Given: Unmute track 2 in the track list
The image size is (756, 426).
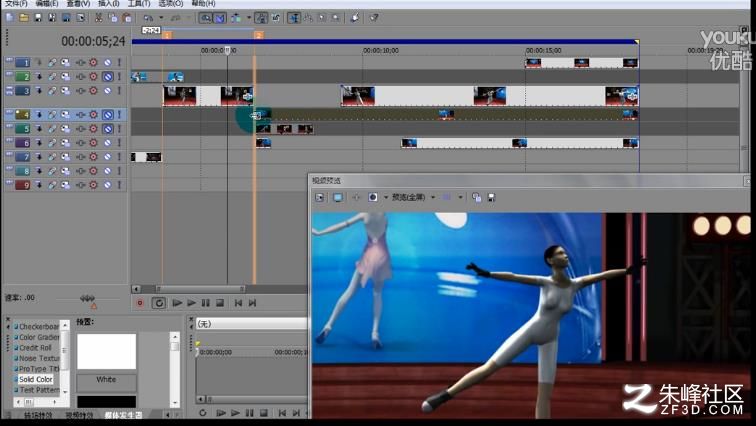Looking at the screenshot, I should (x=108, y=77).
